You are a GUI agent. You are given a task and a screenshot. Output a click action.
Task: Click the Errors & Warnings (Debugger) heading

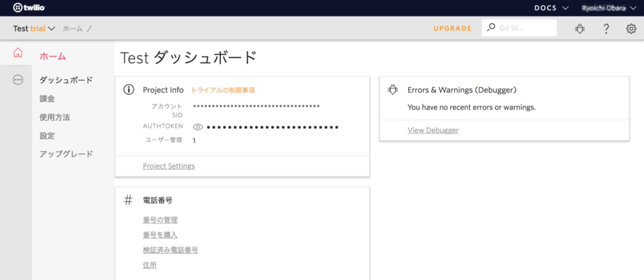462,89
